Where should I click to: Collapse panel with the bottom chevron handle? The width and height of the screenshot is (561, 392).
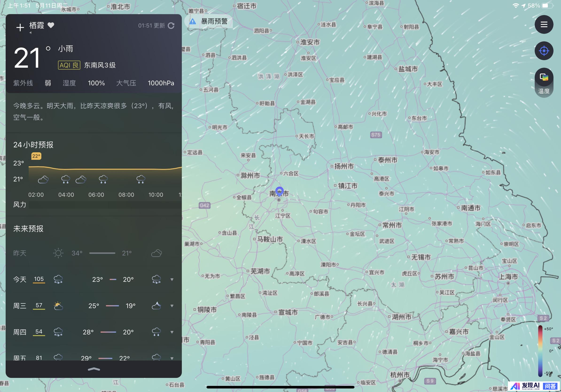[x=94, y=369]
